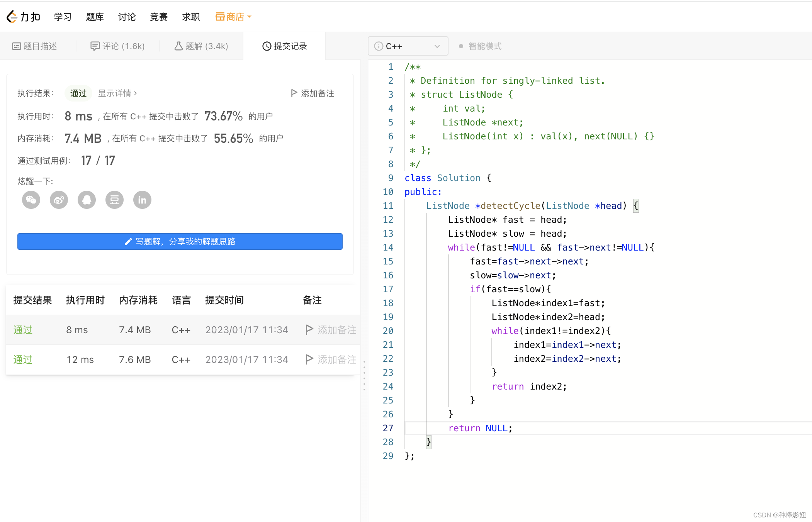Add note flag for 8 ms submission

(x=309, y=330)
